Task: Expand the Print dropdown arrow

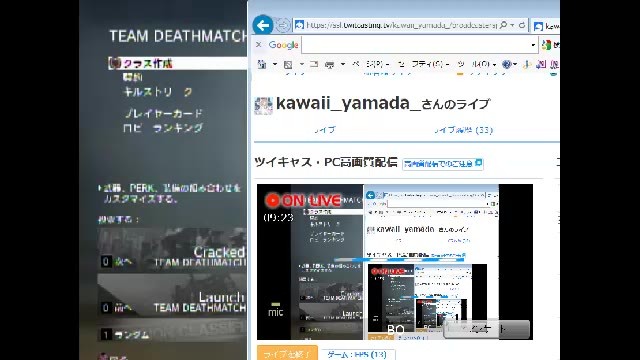Action: coord(342,64)
